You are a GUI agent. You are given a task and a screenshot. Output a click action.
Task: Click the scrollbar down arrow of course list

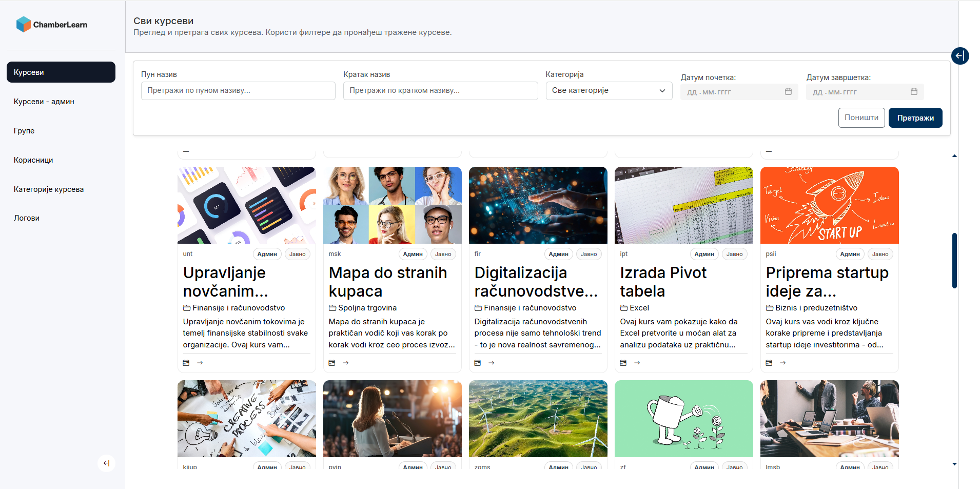click(x=954, y=464)
